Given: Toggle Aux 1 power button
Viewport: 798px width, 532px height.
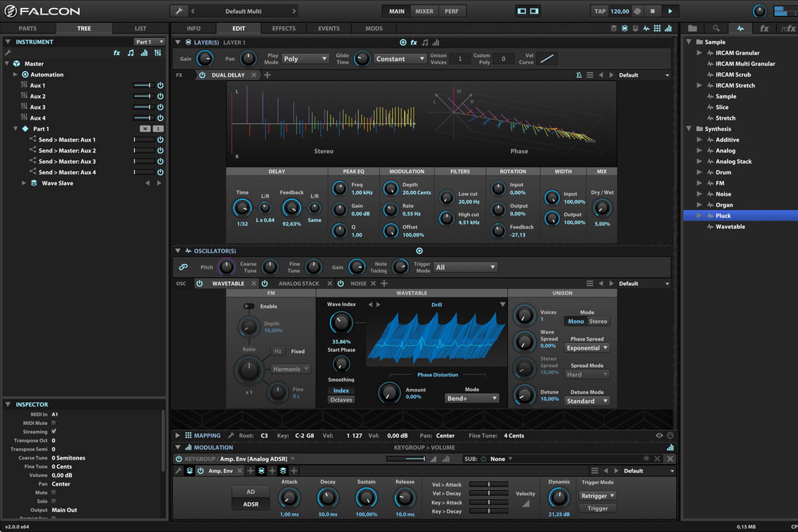Looking at the screenshot, I should pos(160,86).
